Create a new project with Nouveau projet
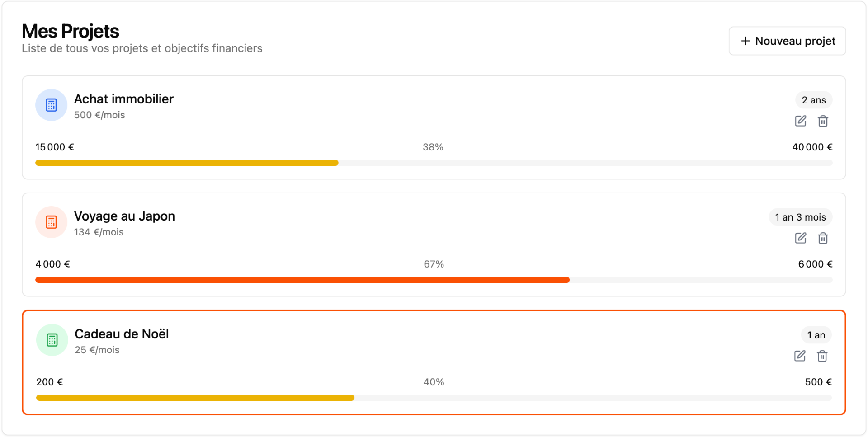The width and height of the screenshot is (868, 437). (x=787, y=41)
